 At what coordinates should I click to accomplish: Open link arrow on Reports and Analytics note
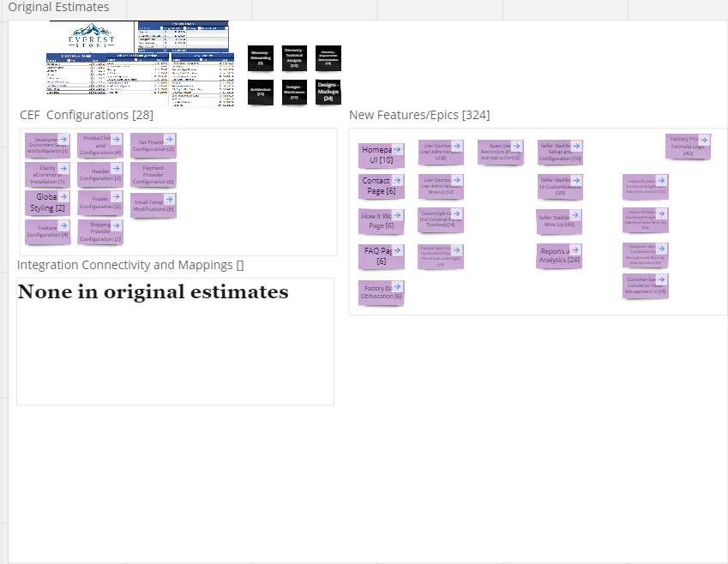575,249
